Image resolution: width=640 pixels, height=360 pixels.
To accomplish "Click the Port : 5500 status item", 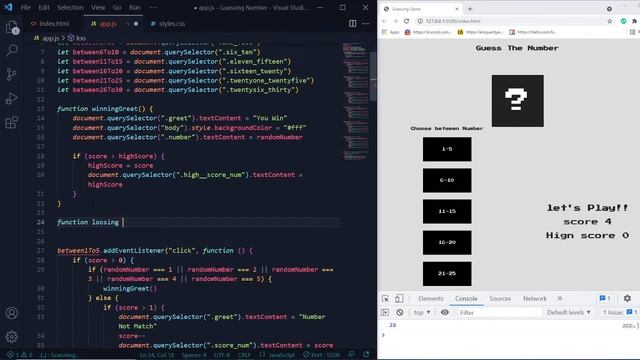I will [x=322, y=355].
